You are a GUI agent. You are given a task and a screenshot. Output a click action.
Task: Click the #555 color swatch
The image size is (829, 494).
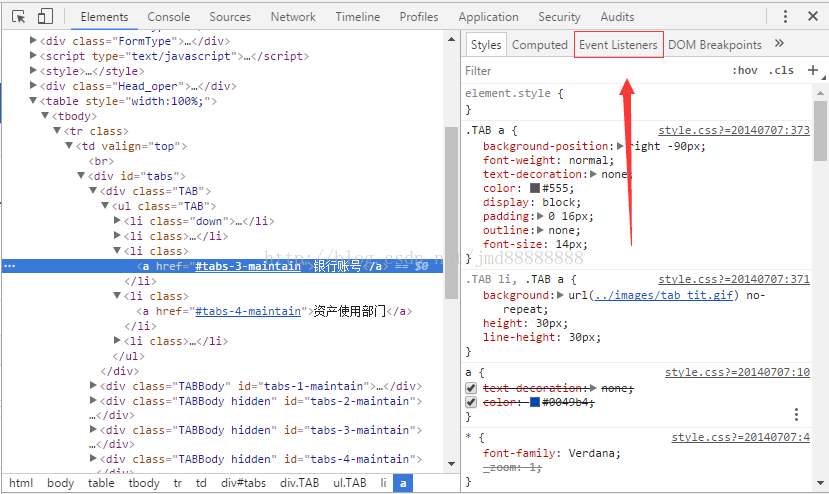pos(535,188)
